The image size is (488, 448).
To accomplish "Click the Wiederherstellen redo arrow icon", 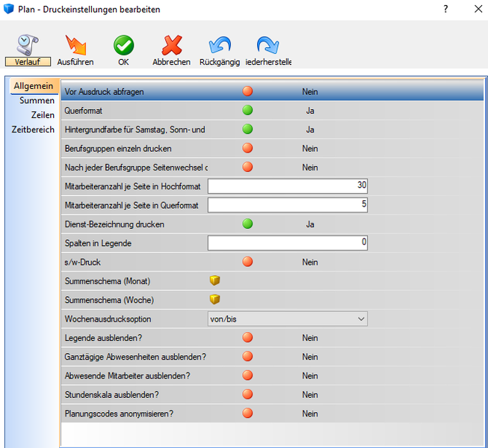I will 268,45.
